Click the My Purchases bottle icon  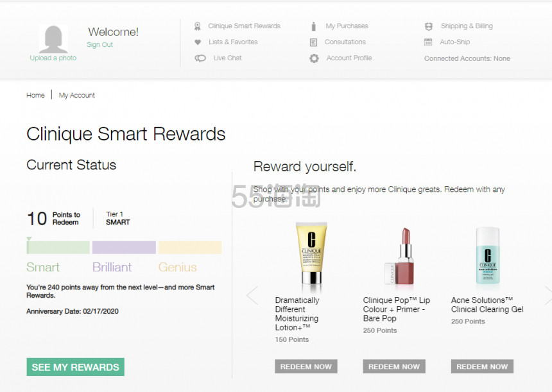pyautogui.click(x=314, y=26)
